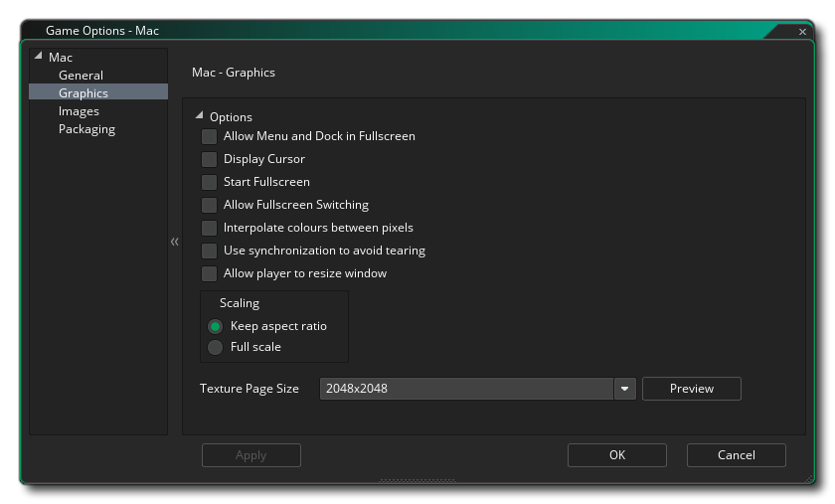Tick Allow Fullscreen Switching checkbox
This screenshot has height=504, width=835.
tap(209, 205)
